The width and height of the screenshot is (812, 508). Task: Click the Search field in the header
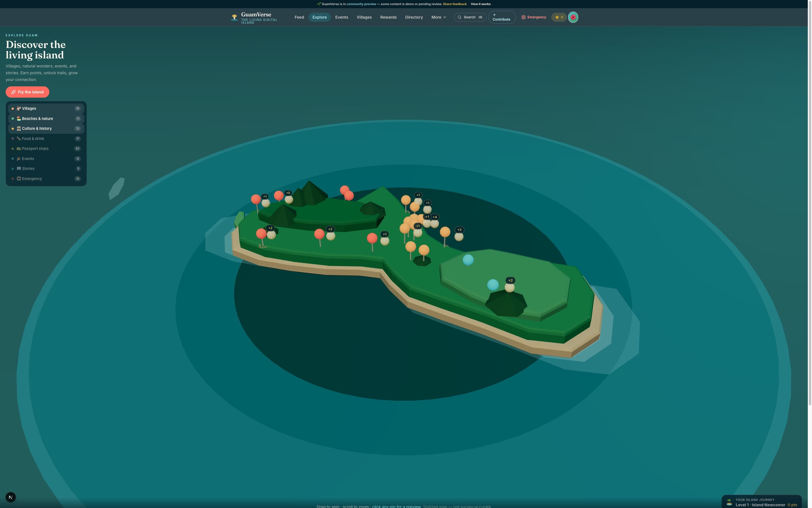click(x=470, y=17)
